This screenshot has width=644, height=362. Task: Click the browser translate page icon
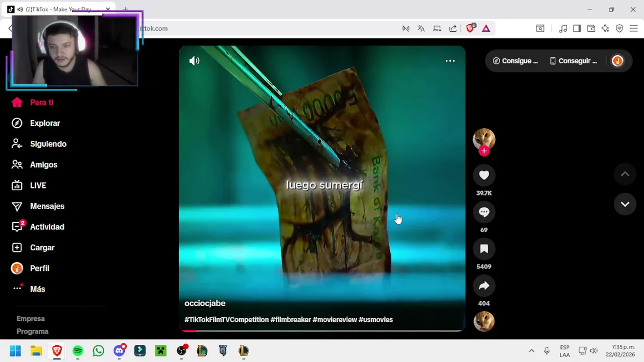point(421,29)
